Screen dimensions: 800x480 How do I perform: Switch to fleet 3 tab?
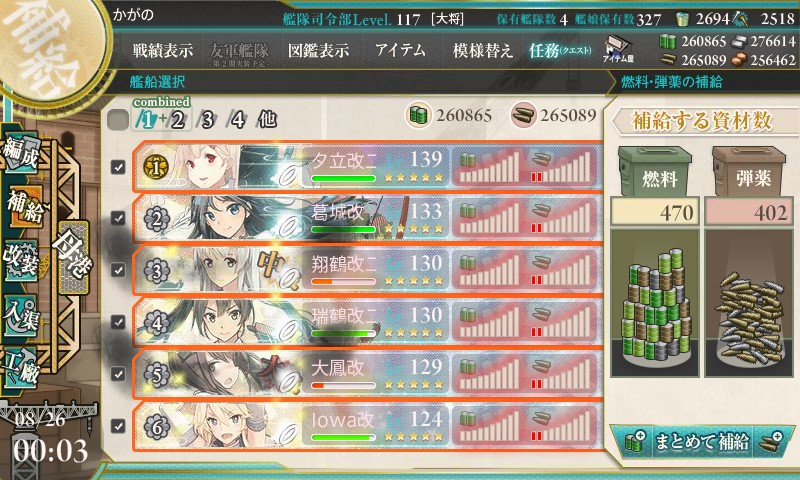tap(207, 120)
